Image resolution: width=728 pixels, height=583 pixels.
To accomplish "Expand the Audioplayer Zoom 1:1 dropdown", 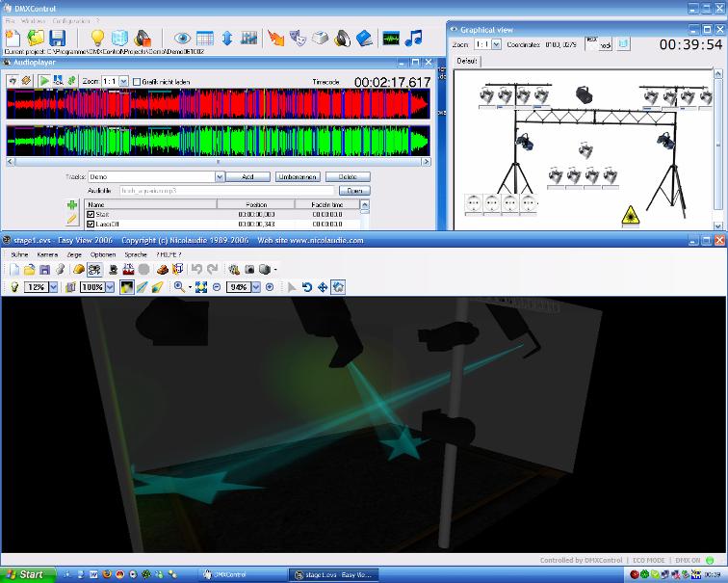I will 123,82.
